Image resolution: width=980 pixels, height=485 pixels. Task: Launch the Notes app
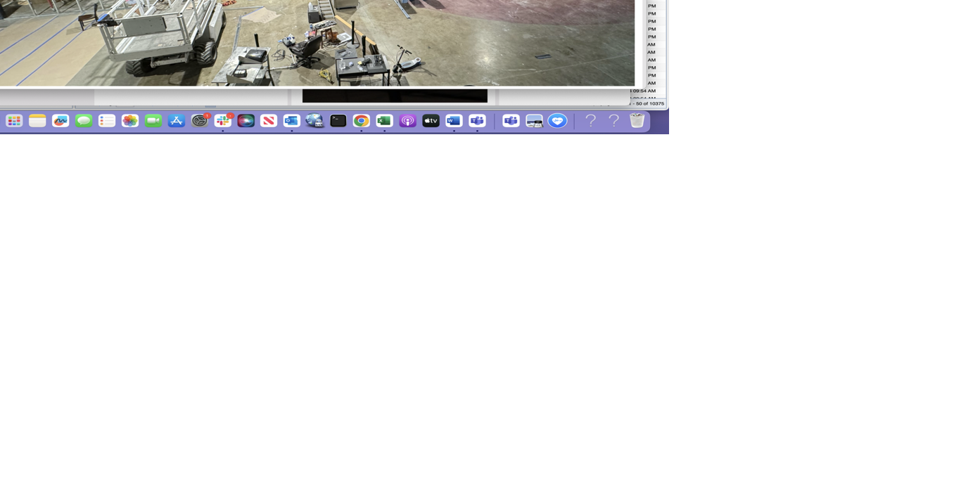click(37, 121)
